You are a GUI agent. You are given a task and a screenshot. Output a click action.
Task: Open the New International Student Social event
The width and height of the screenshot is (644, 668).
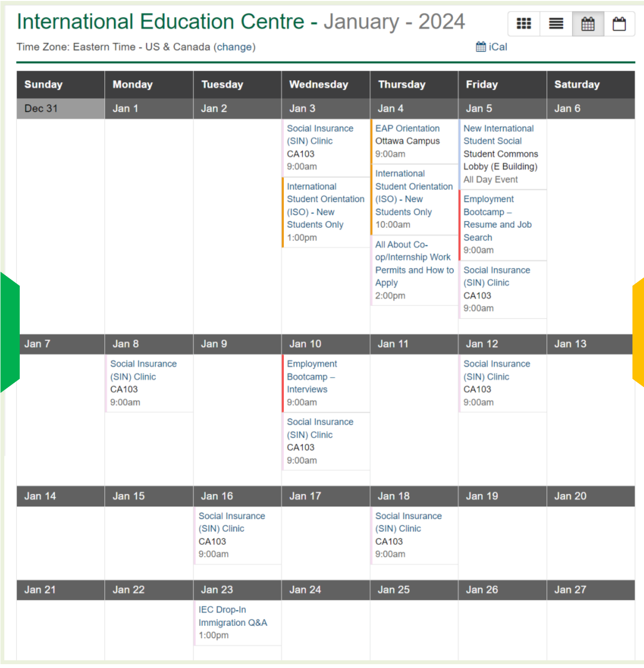[x=498, y=135]
